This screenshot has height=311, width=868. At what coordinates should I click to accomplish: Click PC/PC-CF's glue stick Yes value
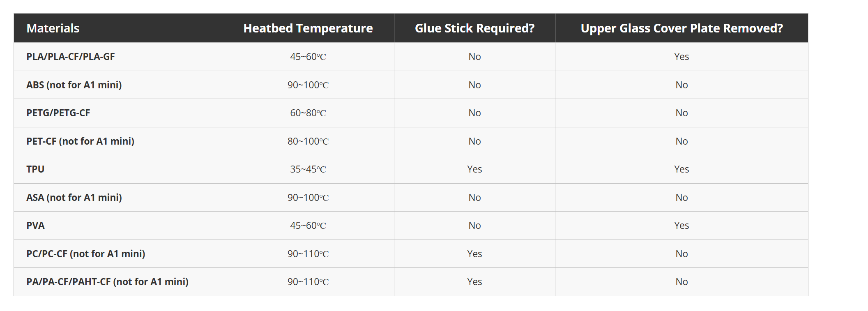pos(474,254)
